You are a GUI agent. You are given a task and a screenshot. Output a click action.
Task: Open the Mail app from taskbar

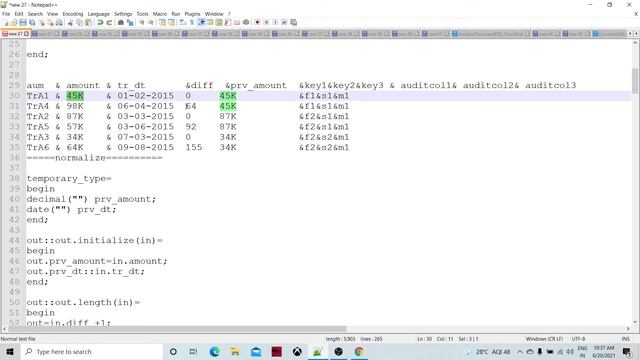click(256, 351)
